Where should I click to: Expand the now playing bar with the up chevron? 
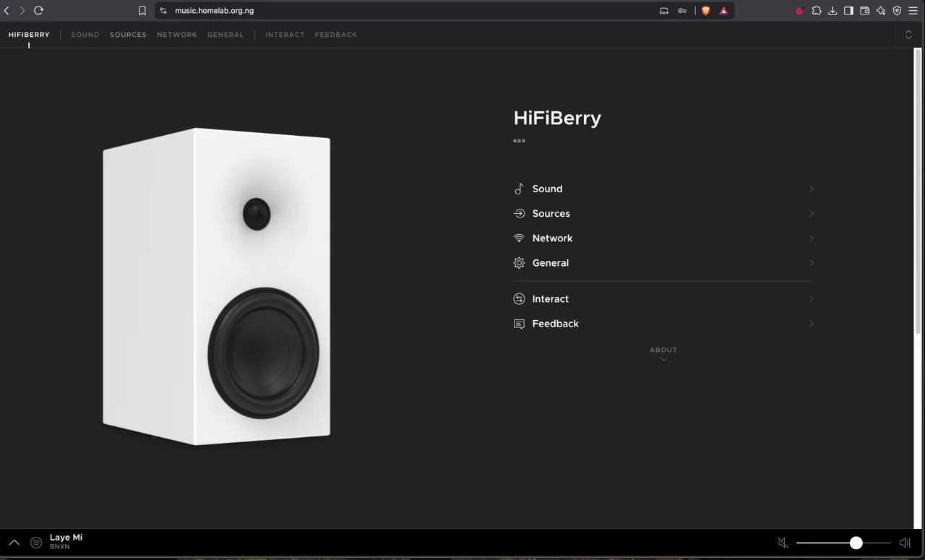click(14, 543)
